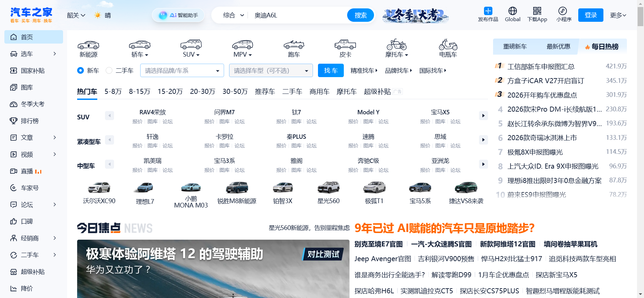Open 国家补贴 in the sidebar
This screenshot has height=298, width=644.
point(34,70)
